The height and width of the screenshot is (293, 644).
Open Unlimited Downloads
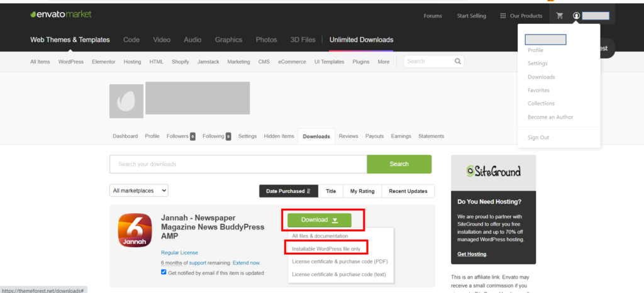[x=362, y=40]
